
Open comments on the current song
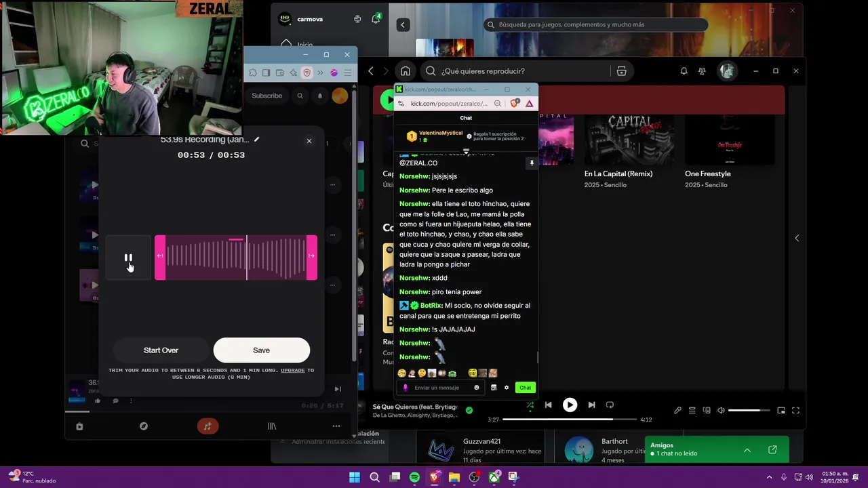[115, 401]
